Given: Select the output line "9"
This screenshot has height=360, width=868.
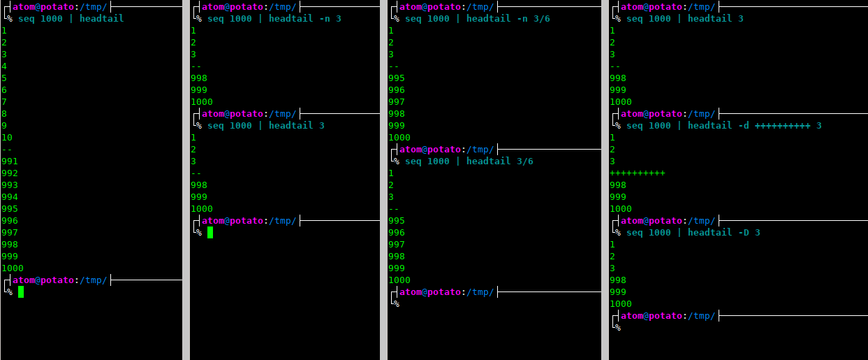Looking at the screenshot, I should tap(4, 126).
